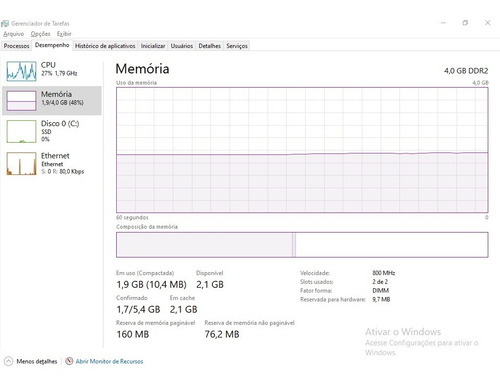Viewport: 500px width, 387px height.
Task: Click the memory usage graph area
Action: [x=302, y=150]
